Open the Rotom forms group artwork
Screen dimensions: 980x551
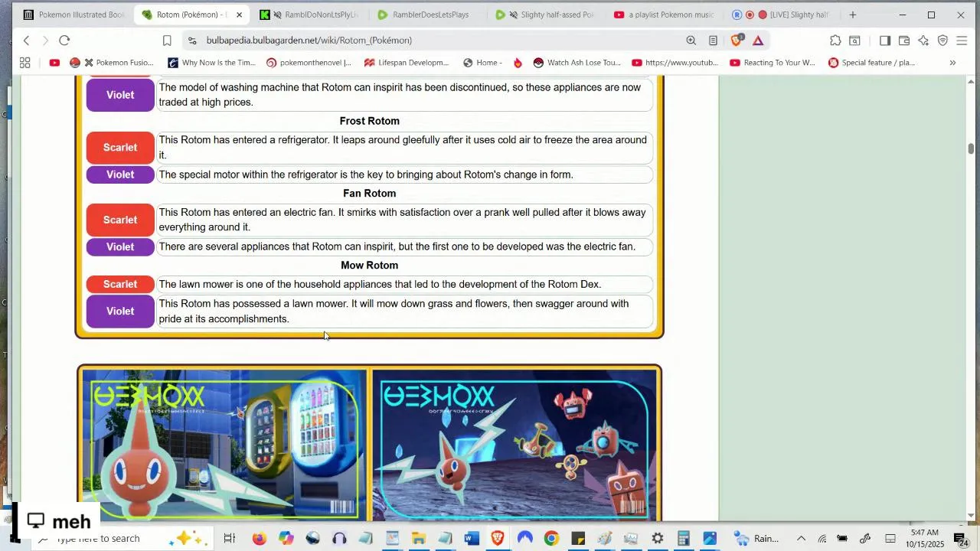(514, 445)
